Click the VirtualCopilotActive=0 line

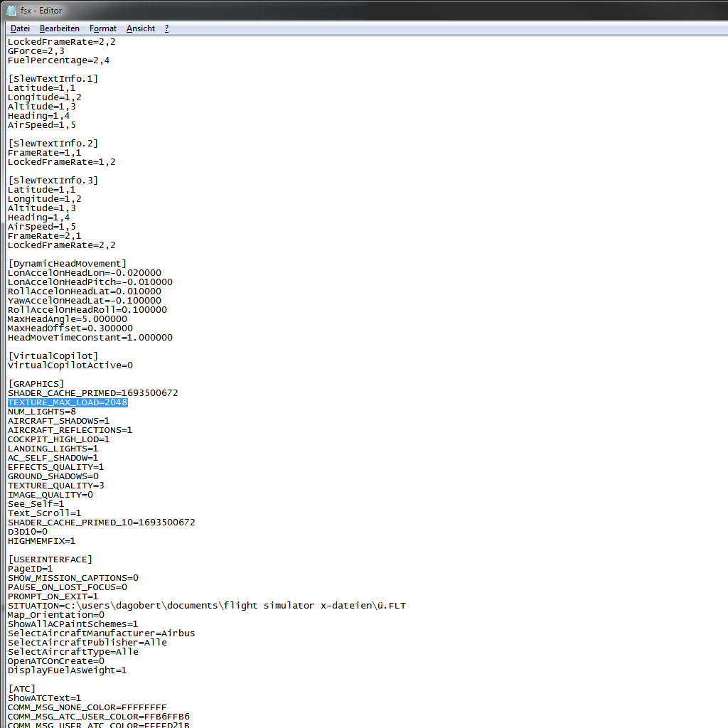tap(70, 365)
